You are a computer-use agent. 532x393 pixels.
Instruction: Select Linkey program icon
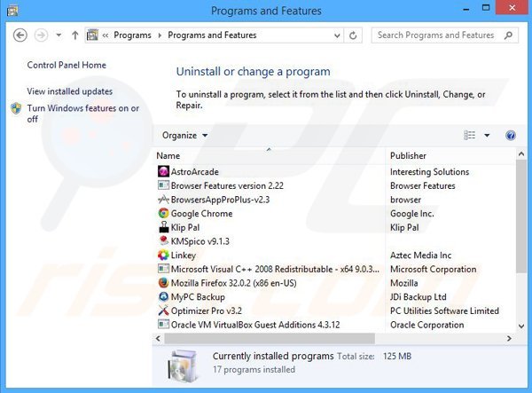click(163, 255)
